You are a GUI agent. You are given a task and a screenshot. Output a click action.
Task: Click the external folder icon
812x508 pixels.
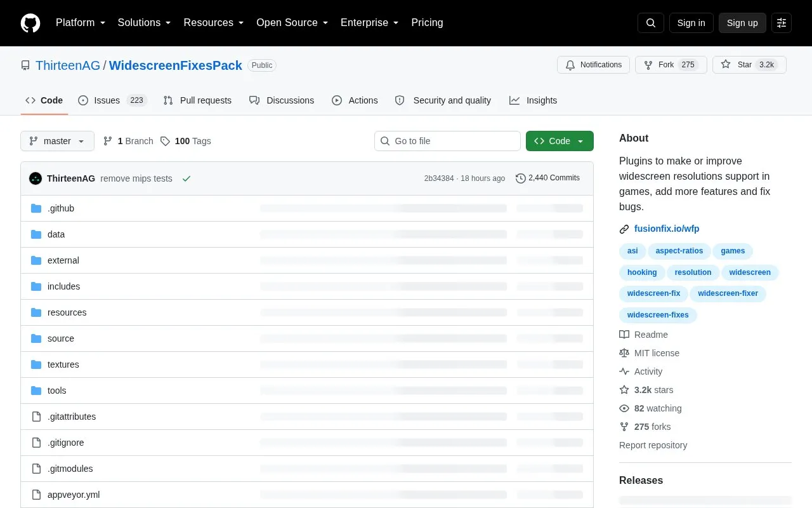click(36, 260)
